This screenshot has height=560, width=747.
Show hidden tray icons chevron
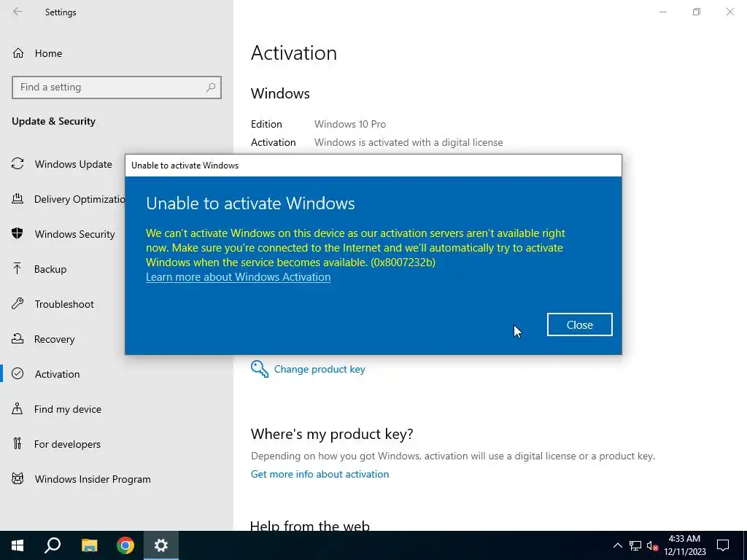click(617, 545)
